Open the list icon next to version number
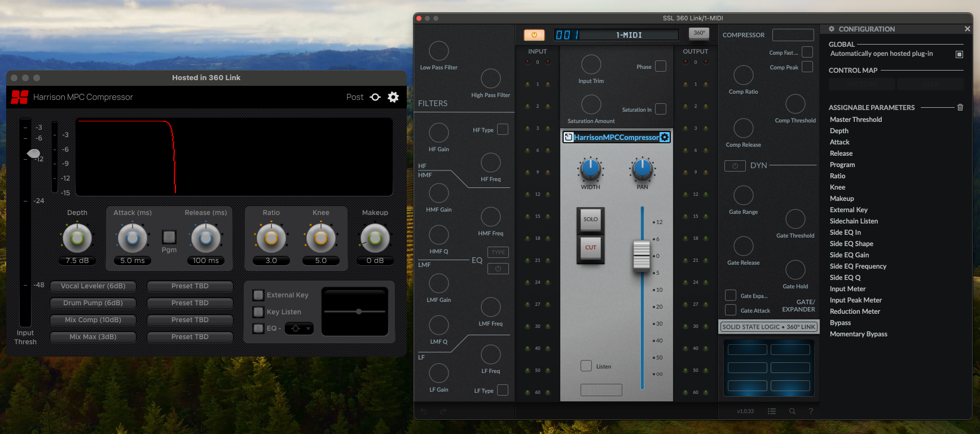Screen dimensions: 980x434 pos(772,411)
